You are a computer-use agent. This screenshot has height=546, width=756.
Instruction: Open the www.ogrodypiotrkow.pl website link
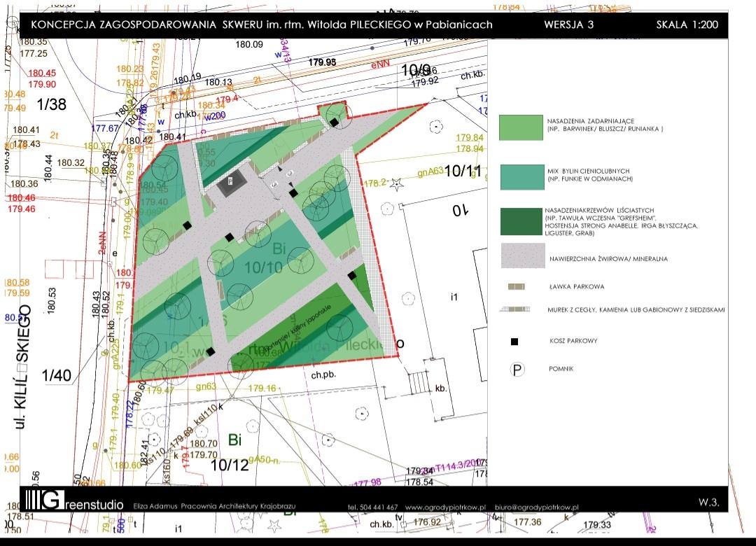tap(445, 507)
